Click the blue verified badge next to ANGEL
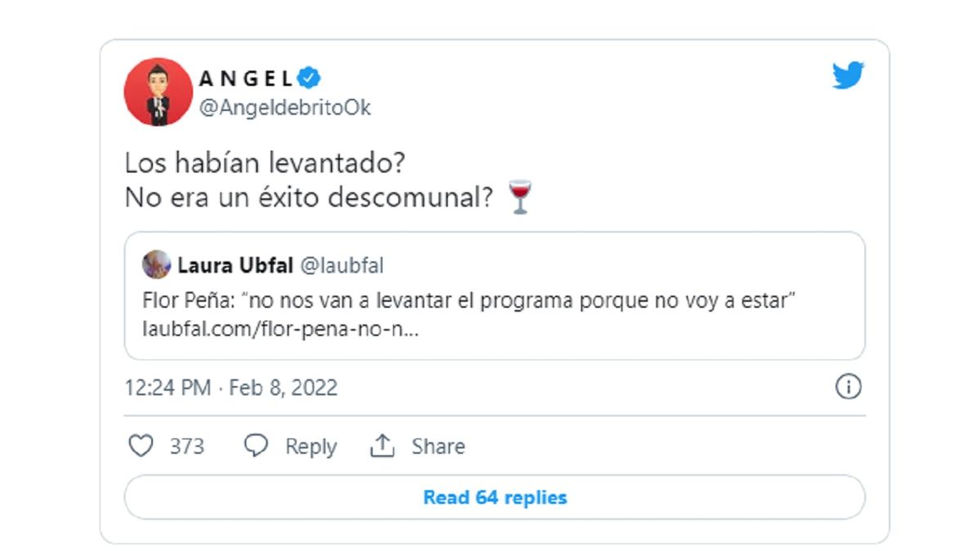Viewport: 980px width, 551px height. (x=310, y=78)
